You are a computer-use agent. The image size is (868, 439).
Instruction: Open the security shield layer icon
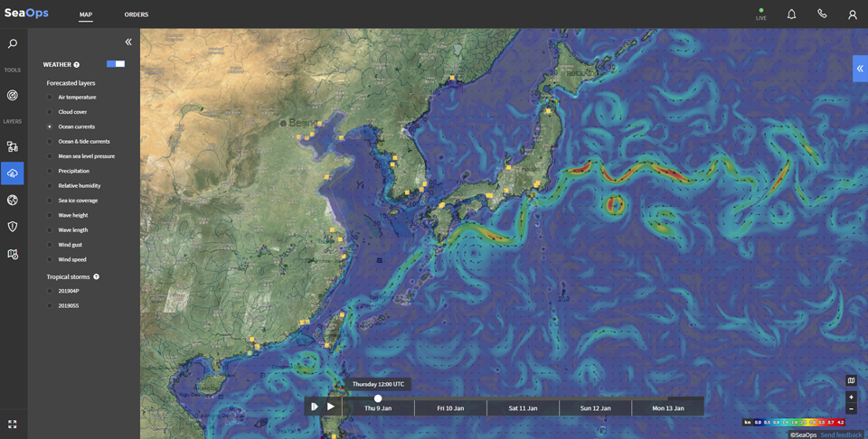12,226
